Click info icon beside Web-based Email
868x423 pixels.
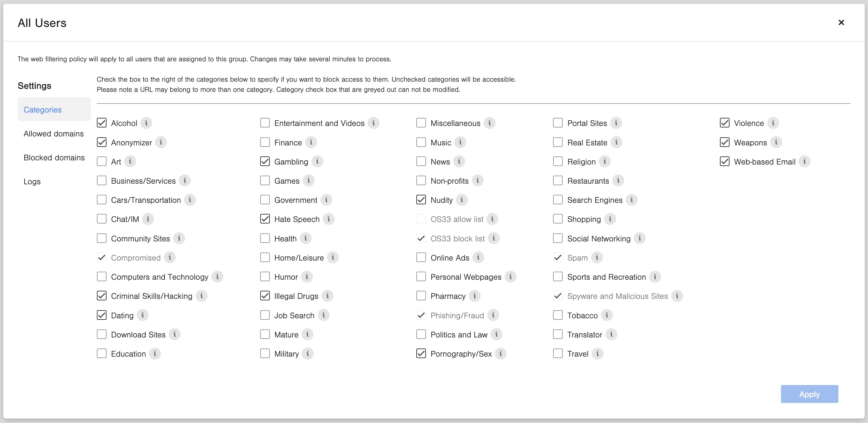pyautogui.click(x=804, y=162)
